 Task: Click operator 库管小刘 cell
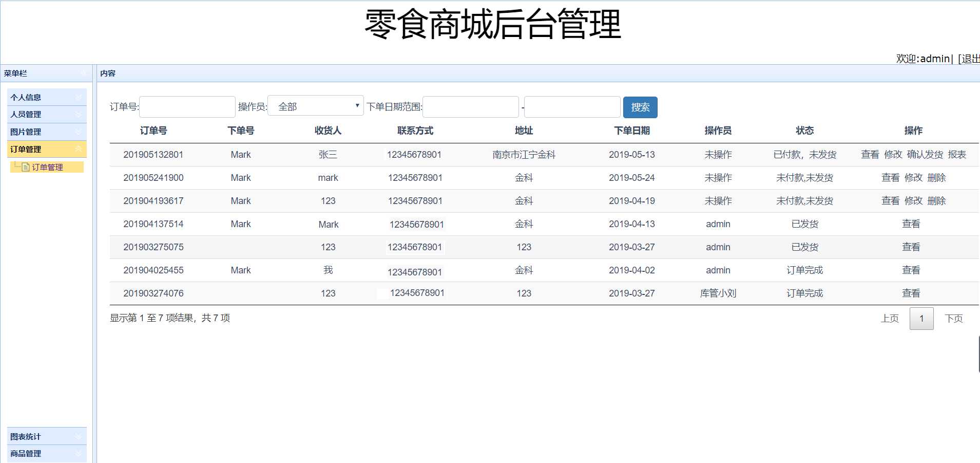tap(718, 293)
